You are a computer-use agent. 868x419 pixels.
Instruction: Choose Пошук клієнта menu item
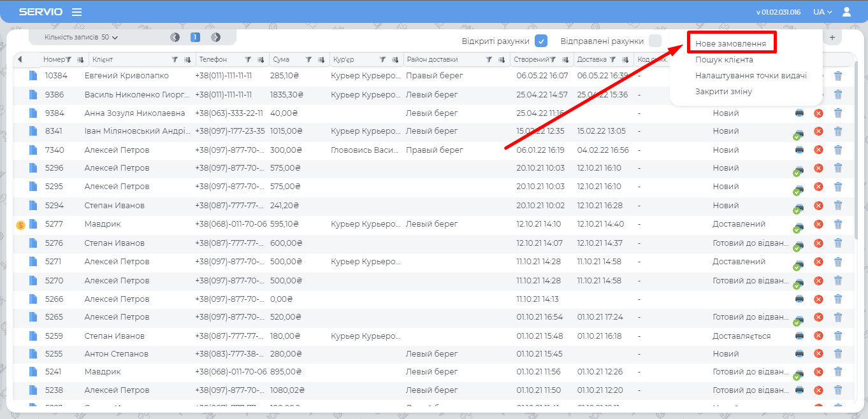[x=724, y=60]
